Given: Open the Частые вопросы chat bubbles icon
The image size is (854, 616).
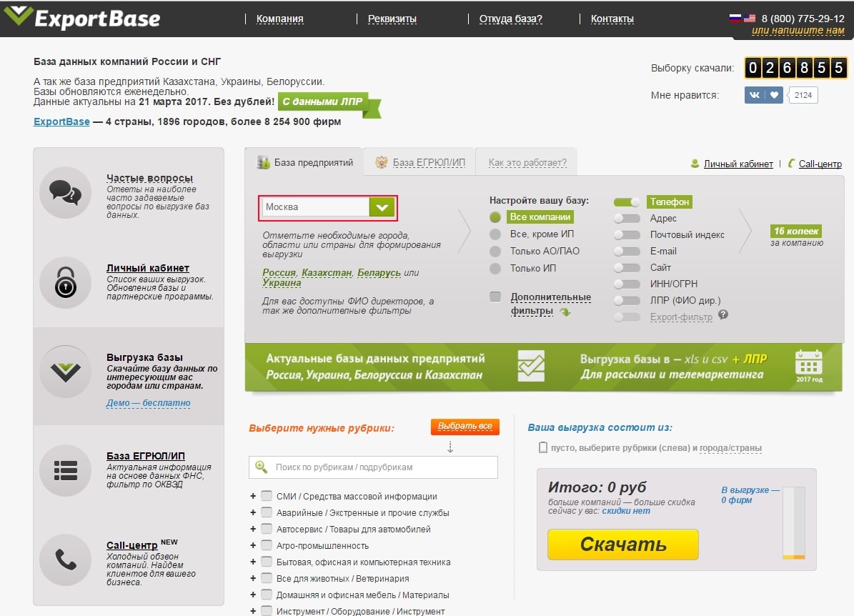Looking at the screenshot, I should pyautogui.click(x=65, y=192).
